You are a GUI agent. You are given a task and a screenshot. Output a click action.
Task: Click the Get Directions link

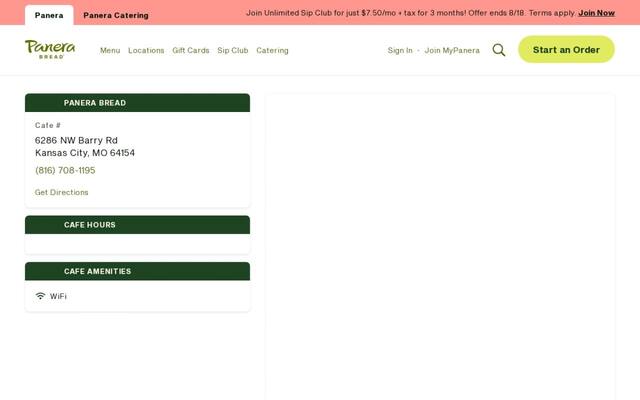point(62,192)
